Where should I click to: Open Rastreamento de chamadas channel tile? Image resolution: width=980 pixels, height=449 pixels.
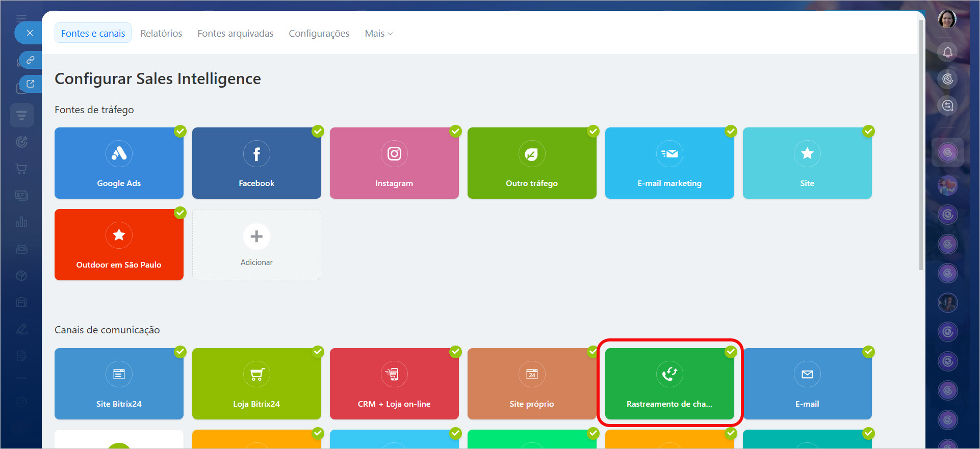click(x=669, y=384)
